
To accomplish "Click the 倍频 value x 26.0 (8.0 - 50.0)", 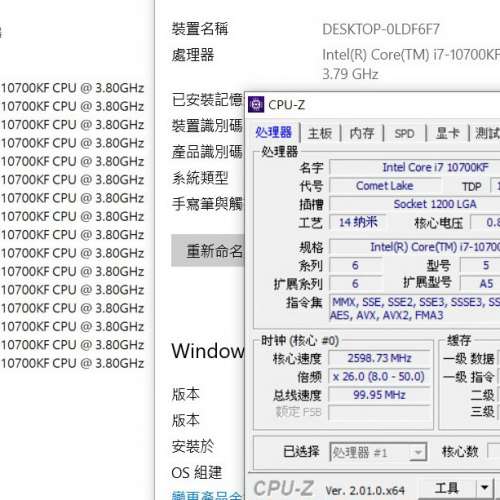I will point(379,377).
